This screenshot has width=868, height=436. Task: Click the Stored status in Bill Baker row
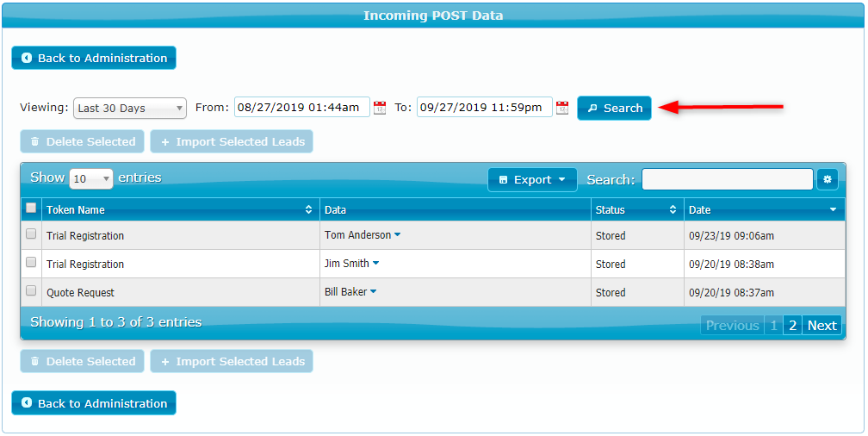[x=611, y=292]
